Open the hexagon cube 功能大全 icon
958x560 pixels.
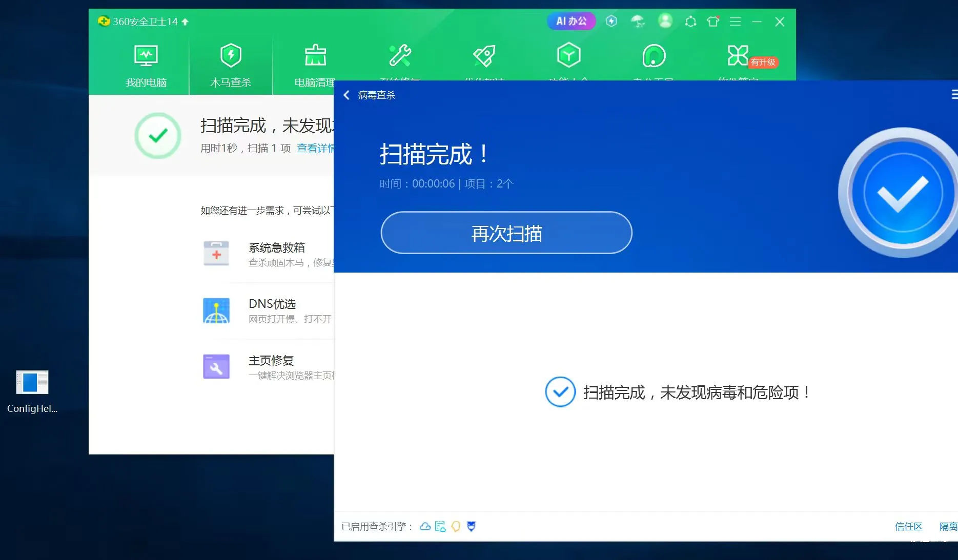569,55
